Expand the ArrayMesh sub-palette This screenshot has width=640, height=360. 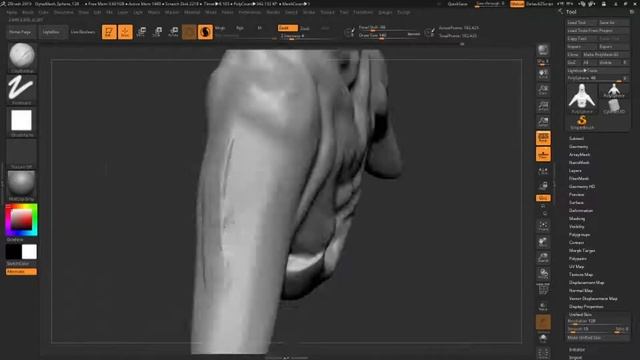click(580, 155)
